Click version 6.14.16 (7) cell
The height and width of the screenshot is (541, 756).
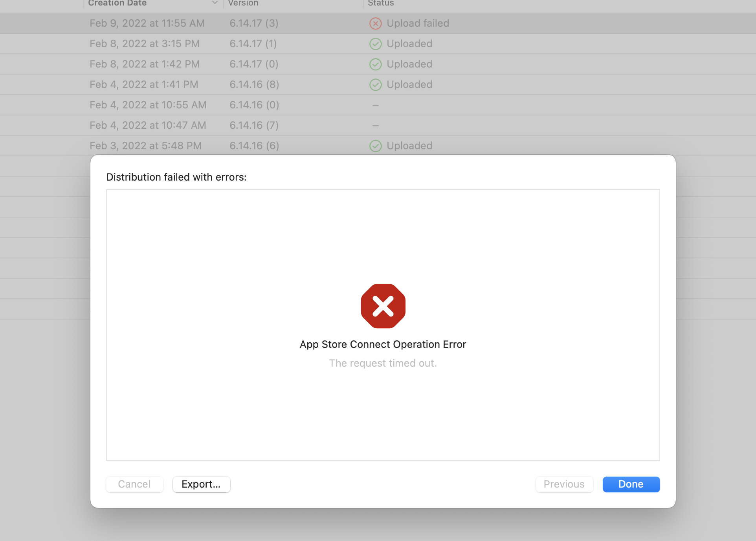[254, 125]
